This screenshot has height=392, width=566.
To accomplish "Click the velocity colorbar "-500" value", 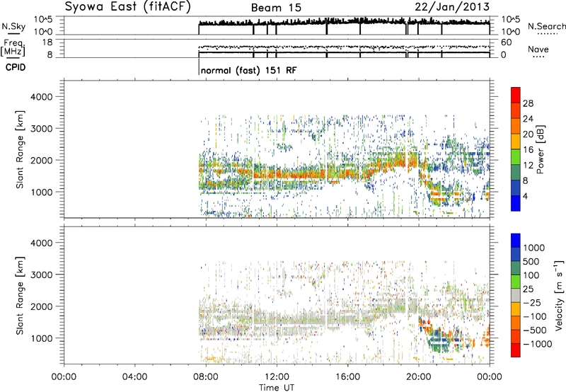I will (535, 330).
